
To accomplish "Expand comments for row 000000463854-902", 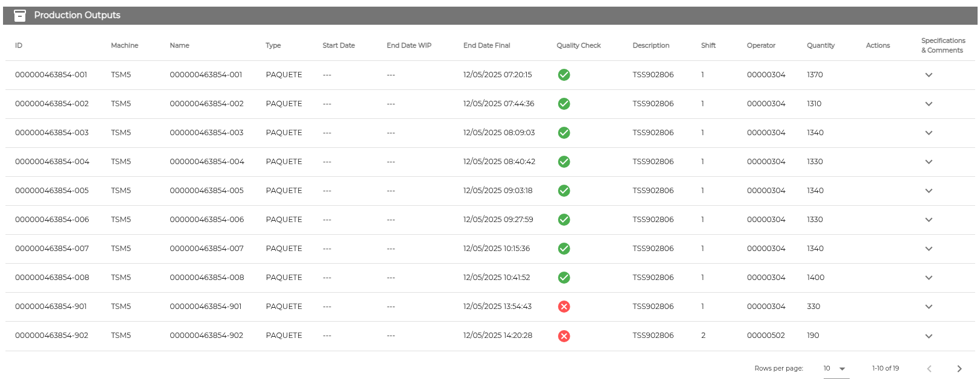I will point(929,336).
